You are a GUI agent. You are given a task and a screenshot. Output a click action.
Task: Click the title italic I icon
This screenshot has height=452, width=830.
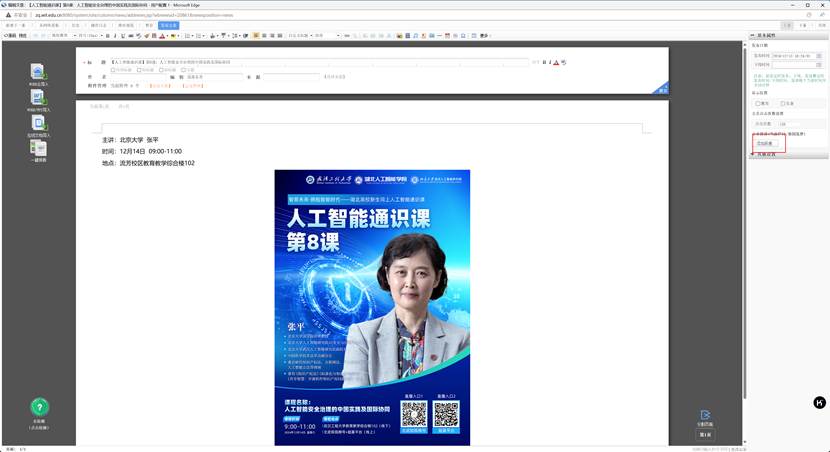[550, 62]
